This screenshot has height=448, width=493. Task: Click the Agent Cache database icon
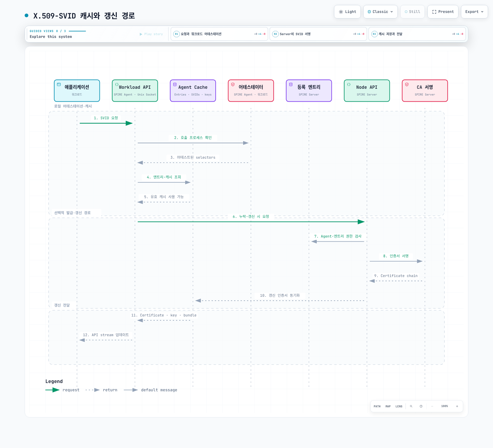click(x=175, y=84)
